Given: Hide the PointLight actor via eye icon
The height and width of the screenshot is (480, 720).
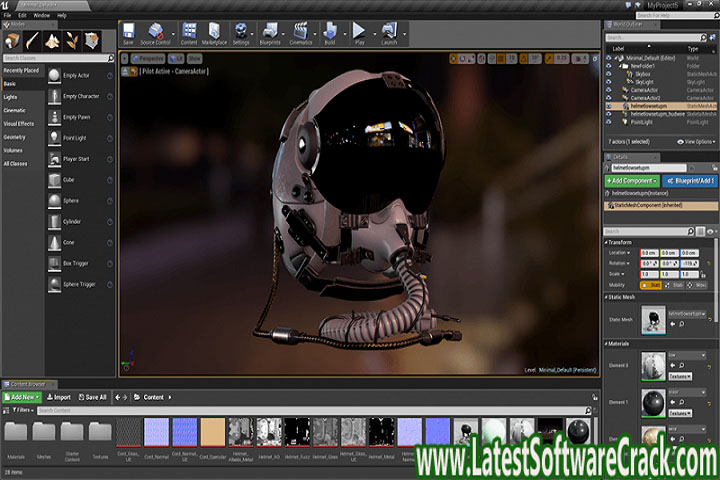Looking at the screenshot, I should click(609, 122).
